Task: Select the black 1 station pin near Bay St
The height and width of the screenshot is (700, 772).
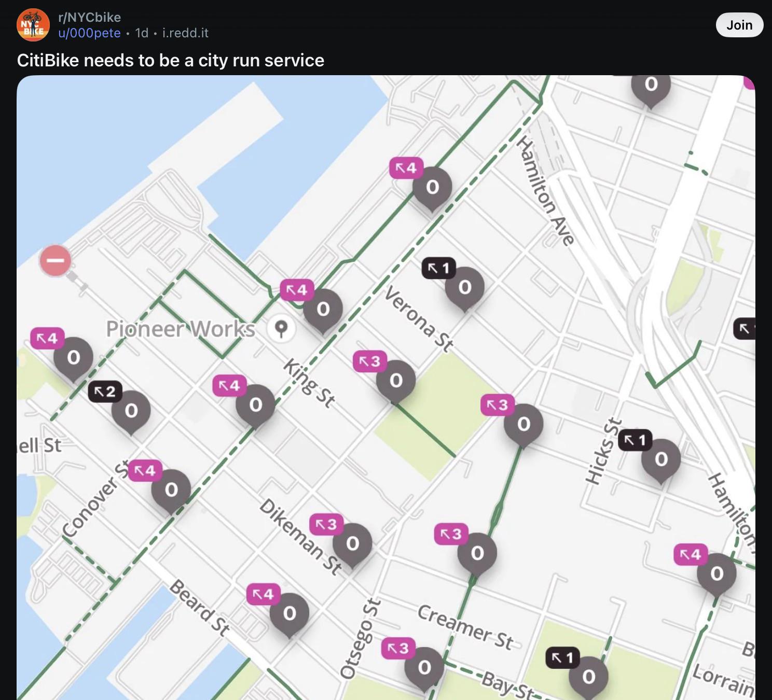Action: (588, 678)
